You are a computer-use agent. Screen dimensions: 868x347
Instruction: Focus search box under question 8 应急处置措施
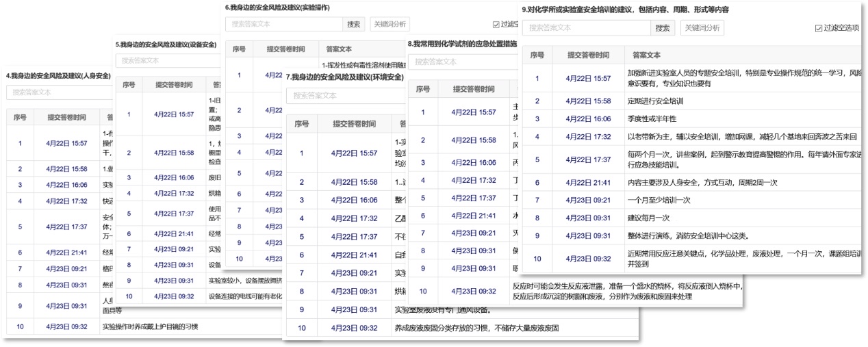click(x=463, y=62)
